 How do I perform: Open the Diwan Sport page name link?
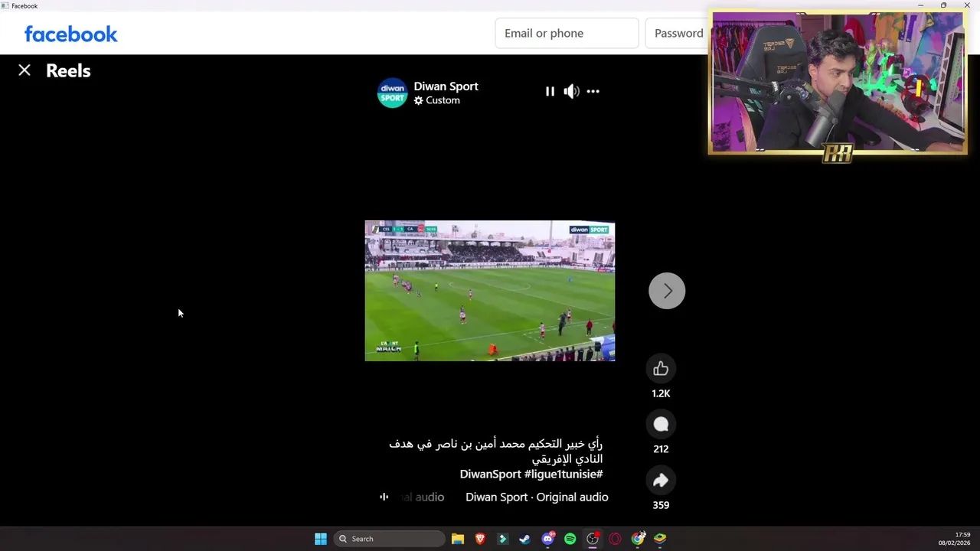click(446, 86)
